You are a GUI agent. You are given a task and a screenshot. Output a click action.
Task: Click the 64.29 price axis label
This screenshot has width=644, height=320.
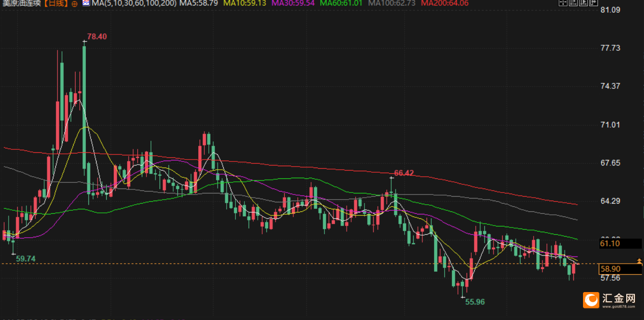tap(610, 202)
